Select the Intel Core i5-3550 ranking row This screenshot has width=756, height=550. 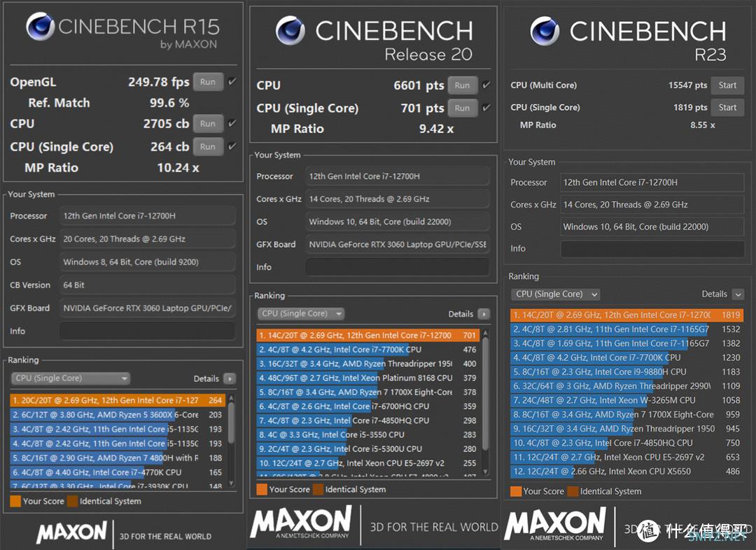click(x=368, y=434)
